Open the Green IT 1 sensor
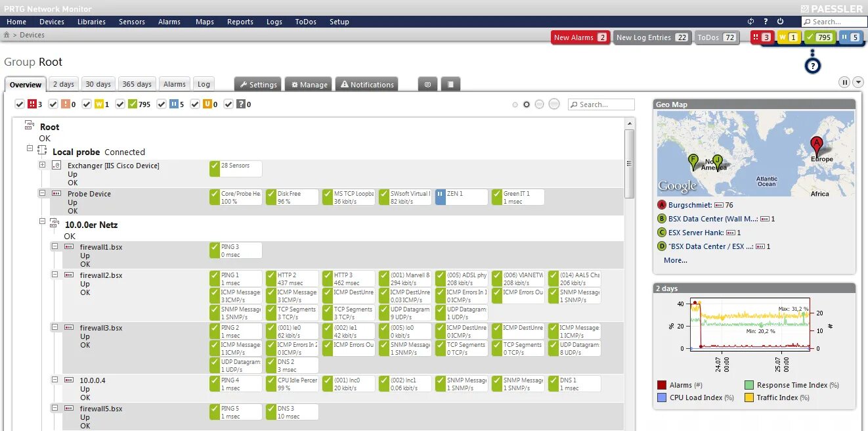The width and height of the screenshot is (868, 431). pos(517,197)
